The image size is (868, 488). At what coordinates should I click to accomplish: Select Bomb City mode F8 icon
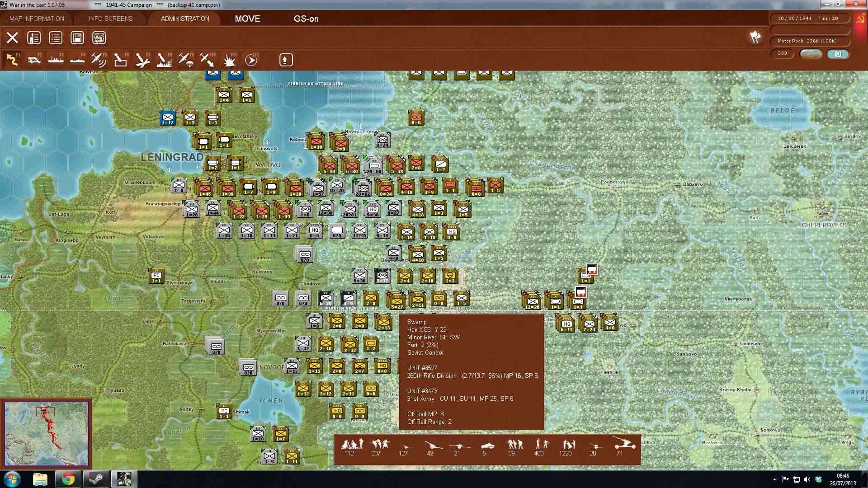164,60
